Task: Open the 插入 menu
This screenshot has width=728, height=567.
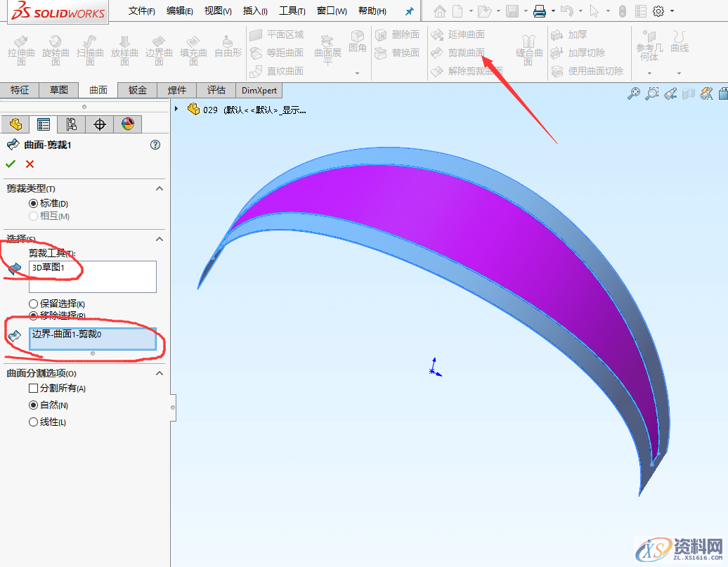Action: [255, 11]
